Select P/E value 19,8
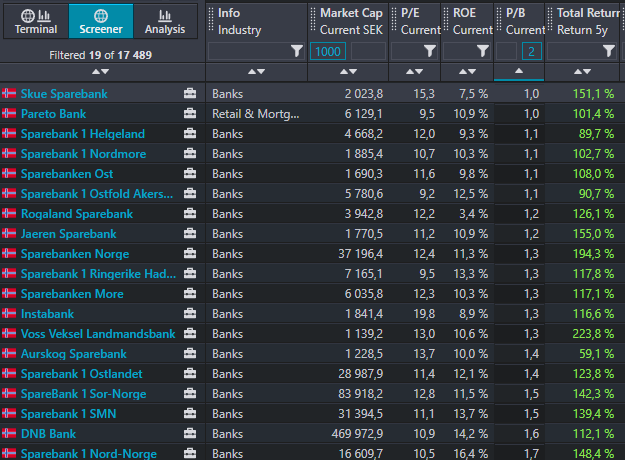Image resolution: width=625 pixels, height=460 pixels. [x=424, y=314]
